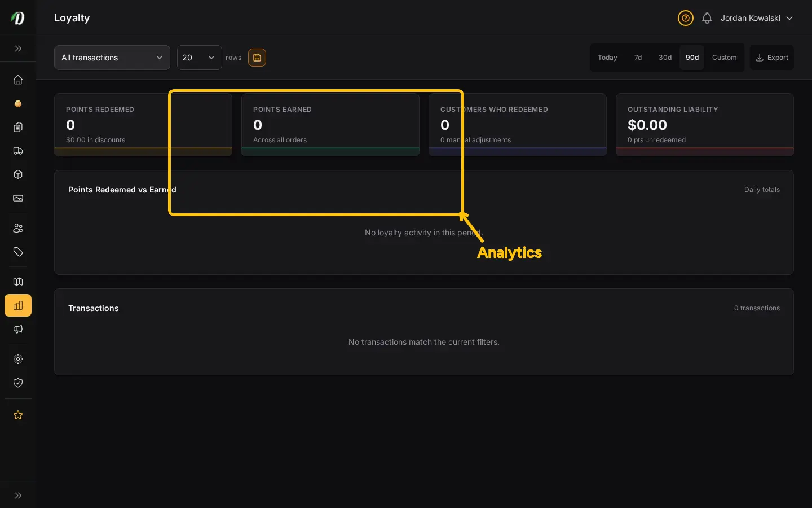
Task: Open the folded map icon in the sidebar
Action: 18,282
